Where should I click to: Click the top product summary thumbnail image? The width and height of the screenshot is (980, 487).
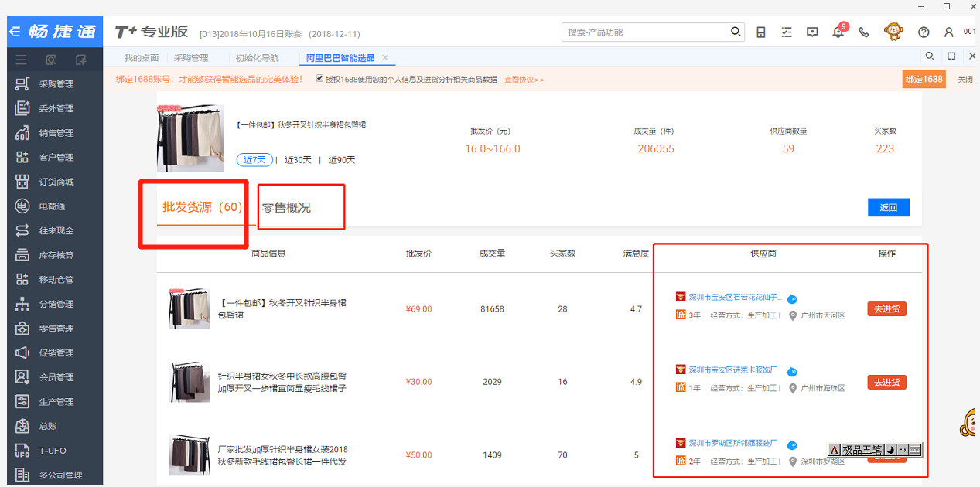point(190,138)
